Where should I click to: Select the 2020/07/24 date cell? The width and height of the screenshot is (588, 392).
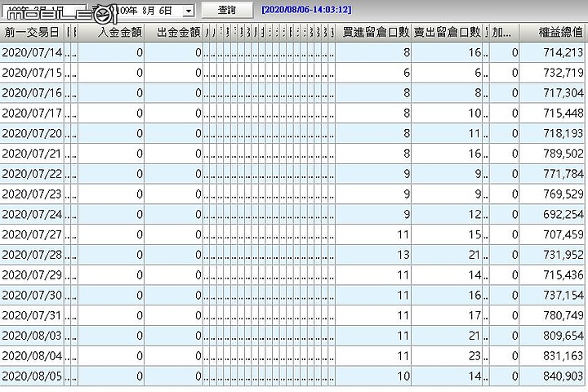tap(32, 215)
